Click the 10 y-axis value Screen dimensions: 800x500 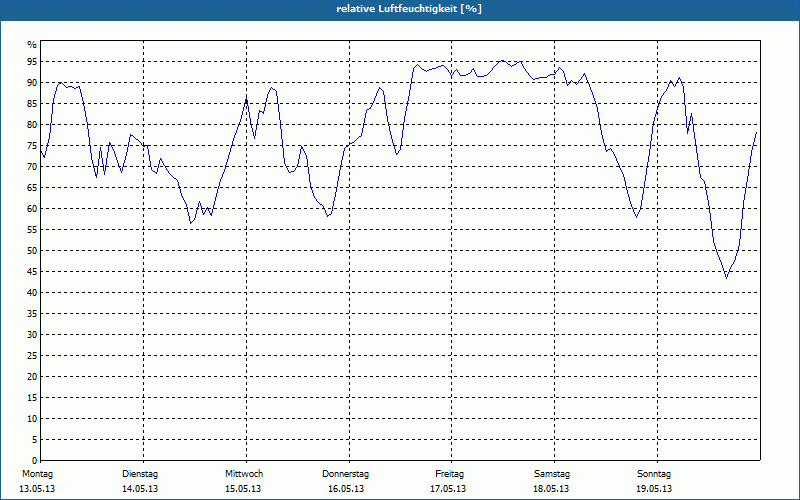(32, 418)
